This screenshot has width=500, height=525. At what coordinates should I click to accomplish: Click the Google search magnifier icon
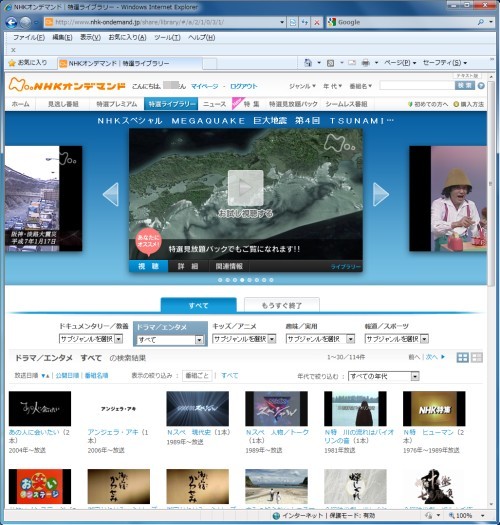click(481, 22)
